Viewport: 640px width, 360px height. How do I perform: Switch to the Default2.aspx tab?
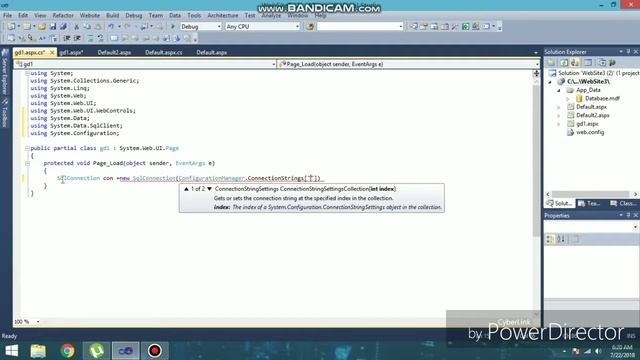coord(114,53)
